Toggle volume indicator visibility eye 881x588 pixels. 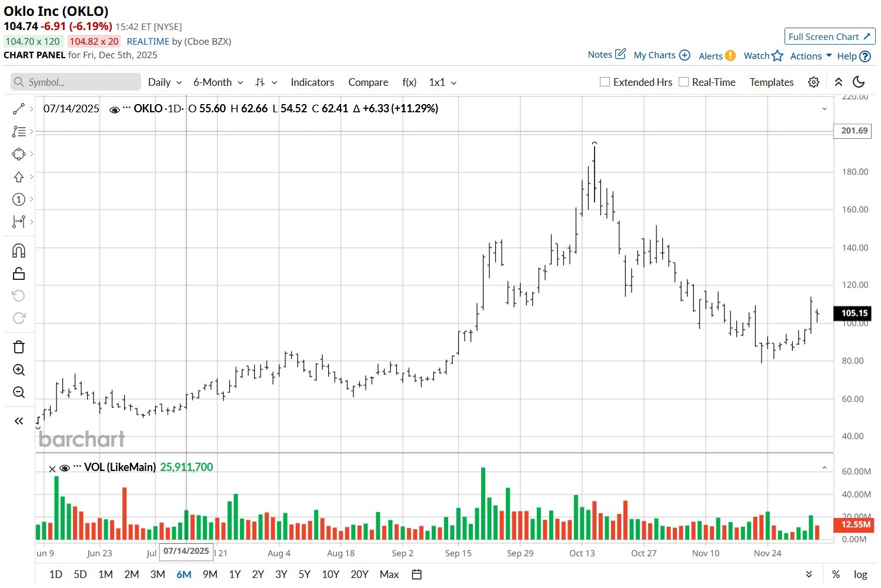pyautogui.click(x=65, y=468)
